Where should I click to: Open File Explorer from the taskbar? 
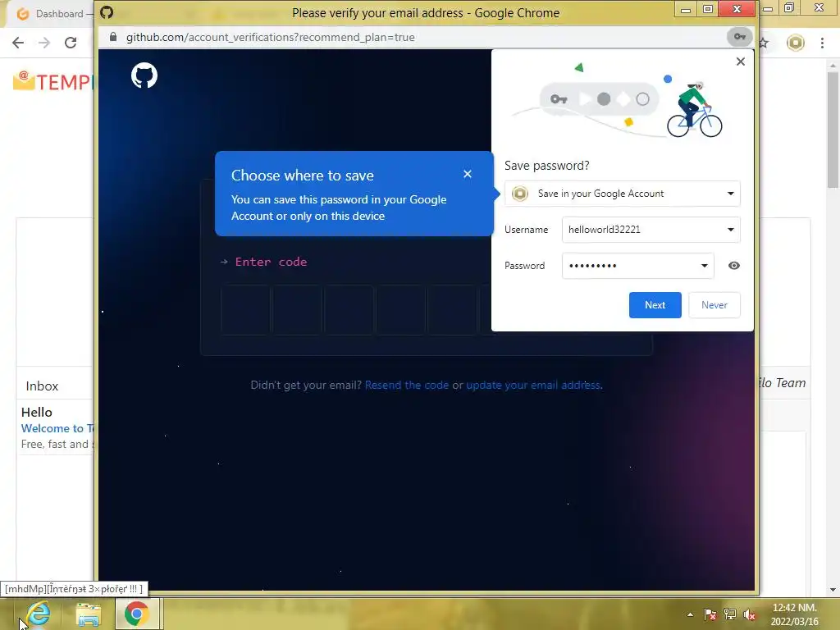coord(89,614)
